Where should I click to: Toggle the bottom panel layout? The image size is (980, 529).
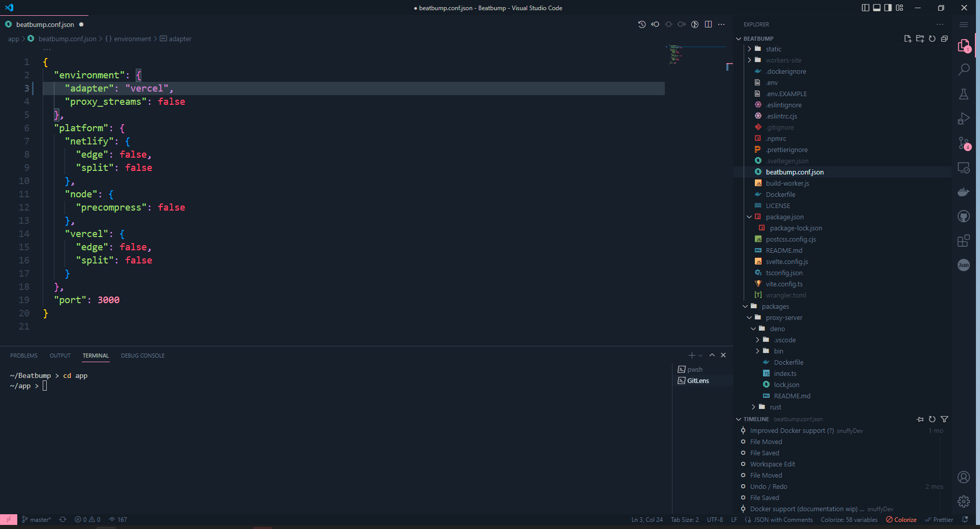point(877,8)
